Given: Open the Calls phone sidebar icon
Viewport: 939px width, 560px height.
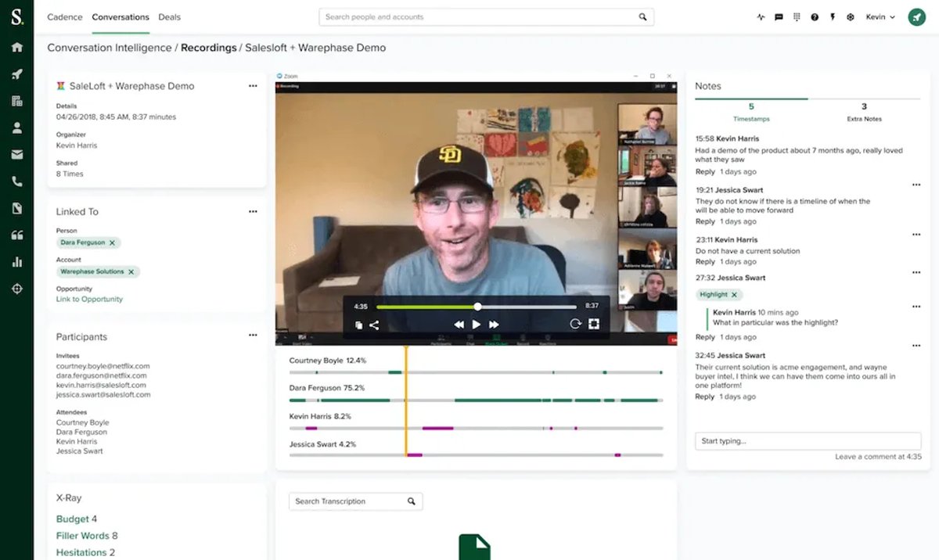Looking at the screenshot, I should pyautogui.click(x=16, y=181).
